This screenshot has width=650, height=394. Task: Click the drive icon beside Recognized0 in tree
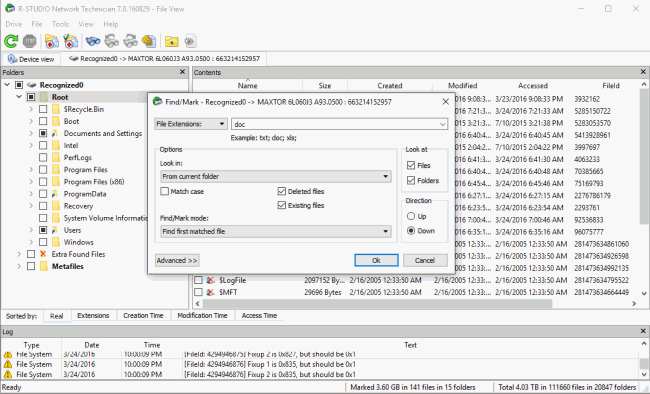(32, 85)
